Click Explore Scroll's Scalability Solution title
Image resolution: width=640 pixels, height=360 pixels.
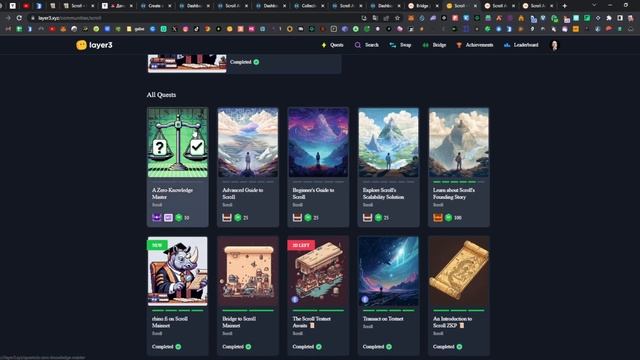[x=383, y=193]
